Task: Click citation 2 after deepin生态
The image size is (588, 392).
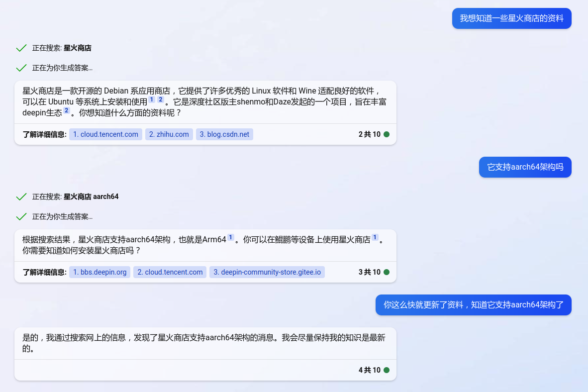Action: (x=66, y=110)
